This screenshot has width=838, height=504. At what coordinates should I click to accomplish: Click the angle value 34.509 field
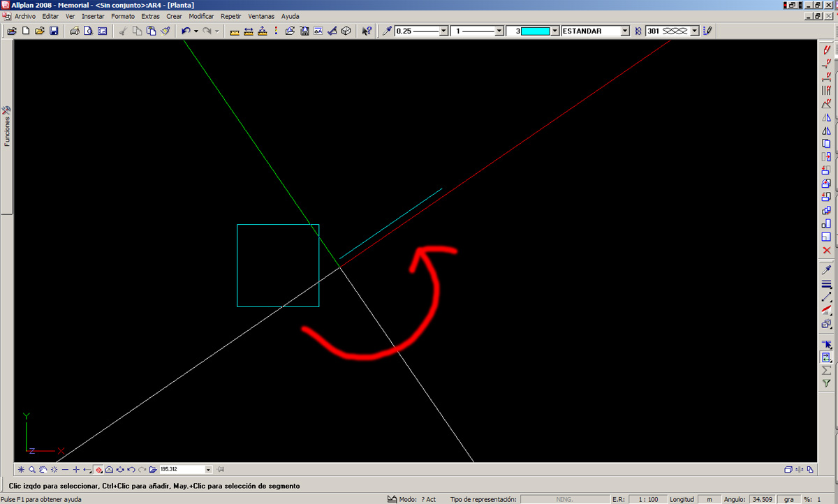[x=762, y=499]
